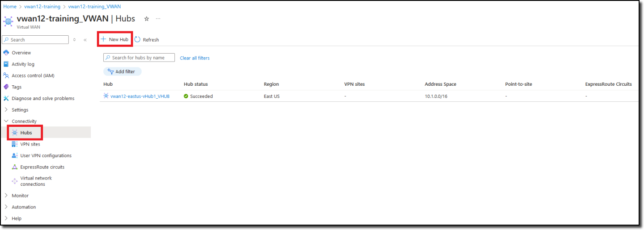Click the 10.1.0.0/16 address space cell
The height and width of the screenshot is (230, 644).
[x=436, y=96]
